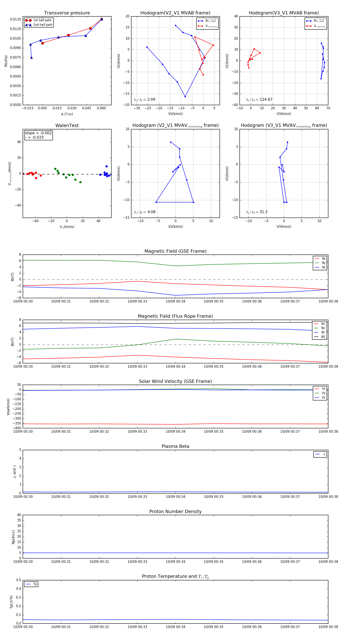Image resolution: width=351 pixels, height=644 pixels.
Task: Click the 'Magnetic Field (Flux Rope Frame)' title
Action: click(175, 316)
